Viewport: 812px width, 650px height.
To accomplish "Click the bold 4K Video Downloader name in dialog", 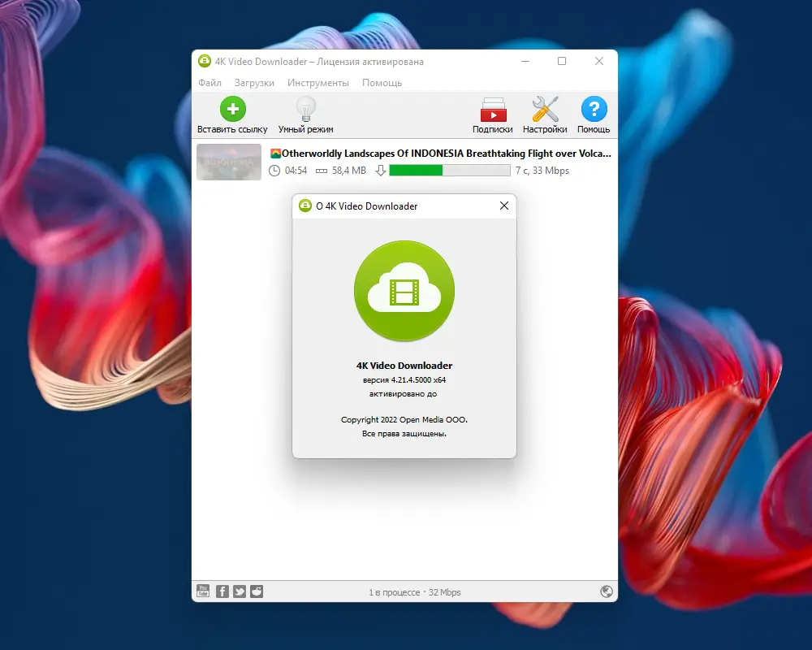I will pyautogui.click(x=404, y=366).
